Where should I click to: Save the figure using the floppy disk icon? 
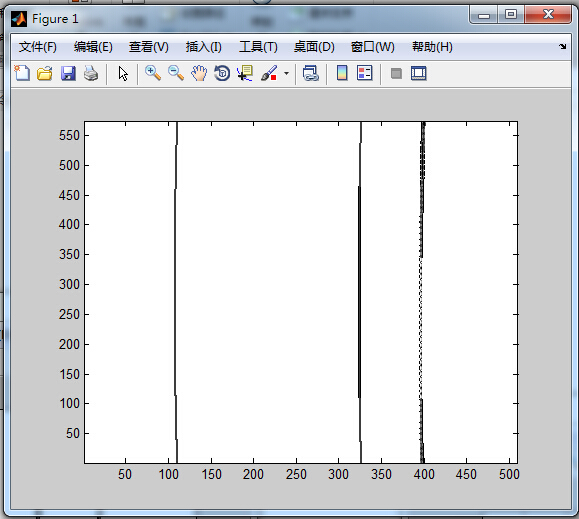[x=68, y=73]
